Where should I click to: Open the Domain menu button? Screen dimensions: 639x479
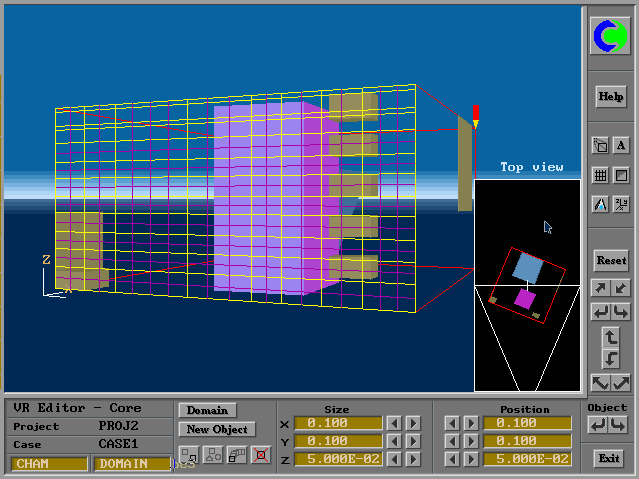207,410
